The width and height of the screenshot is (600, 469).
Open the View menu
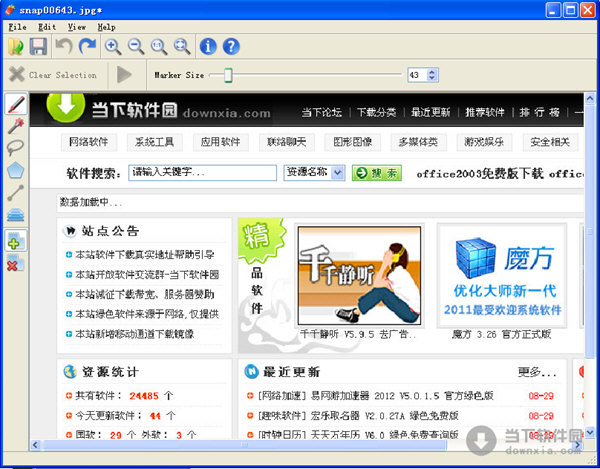click(x=77, y=27)
